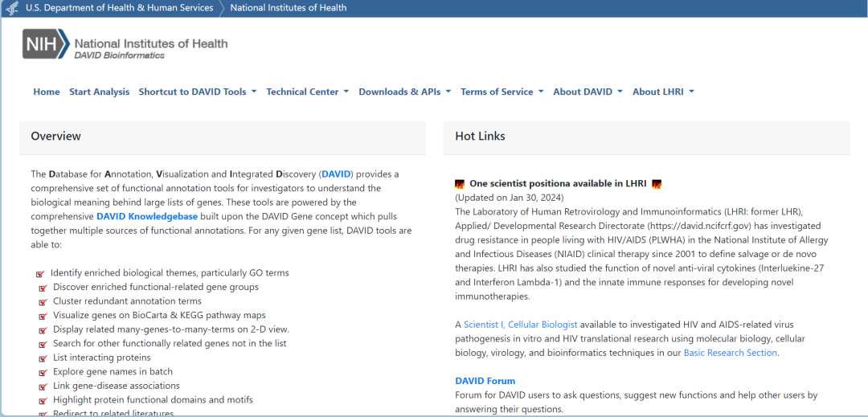
Task: Go to the Home page
Action: pyautogui.click(x=47, y=92)
